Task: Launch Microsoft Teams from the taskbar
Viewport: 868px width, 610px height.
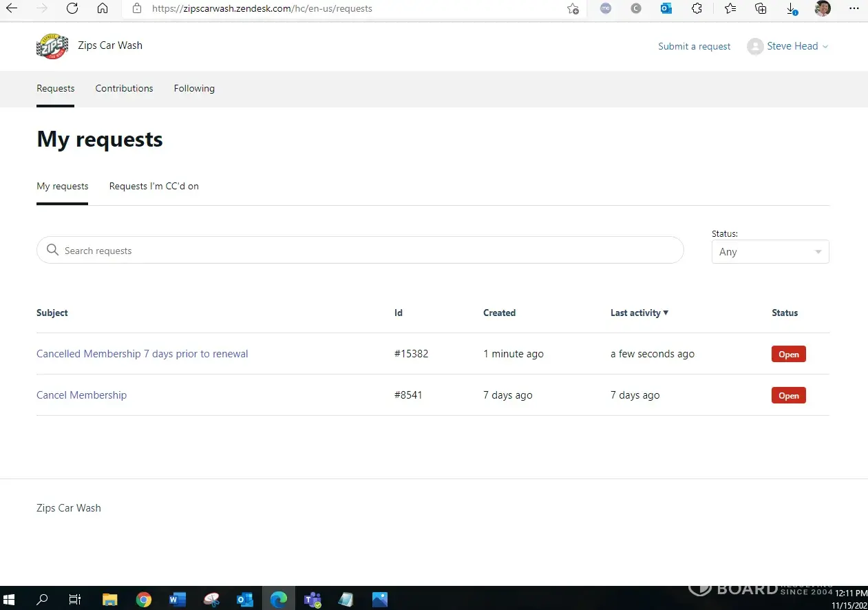Action: pyautogui.click(x=313, y=599)
